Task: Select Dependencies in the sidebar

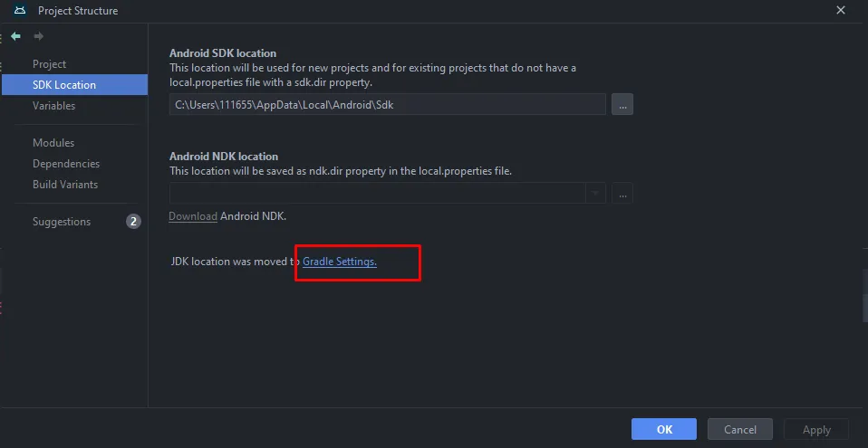Action: pos(66,164)
